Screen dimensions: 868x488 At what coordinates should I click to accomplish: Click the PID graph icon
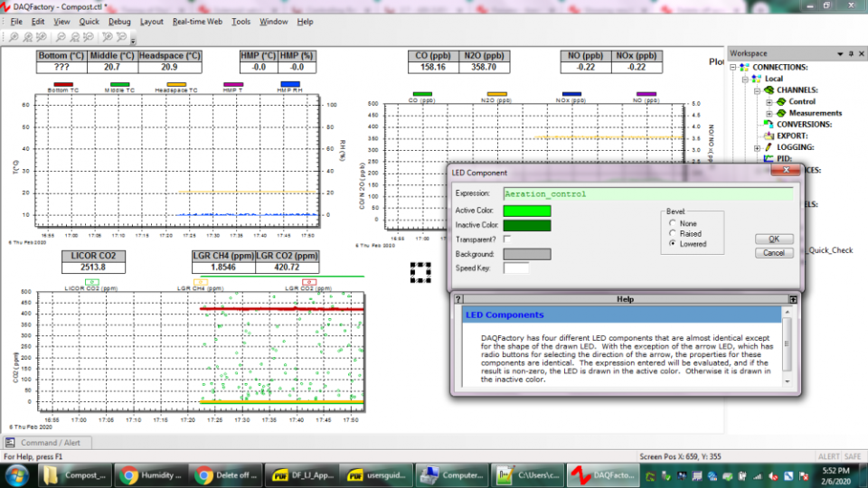point(769,158)
